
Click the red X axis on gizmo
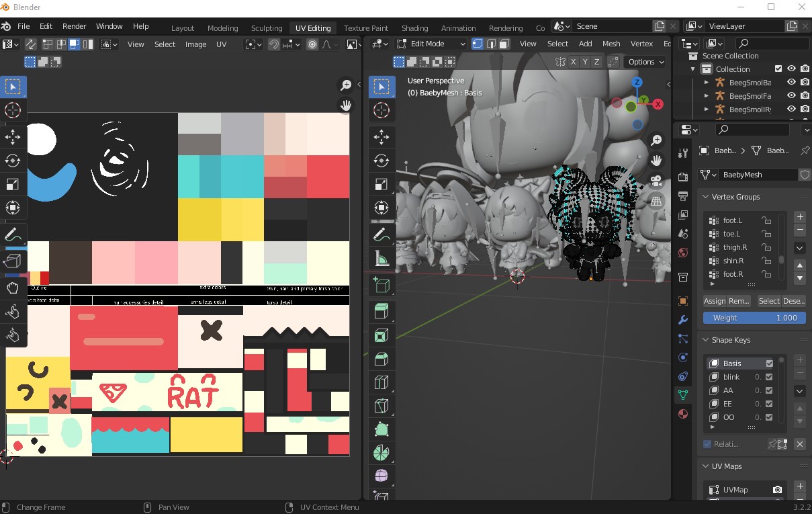tap(658, 104)
